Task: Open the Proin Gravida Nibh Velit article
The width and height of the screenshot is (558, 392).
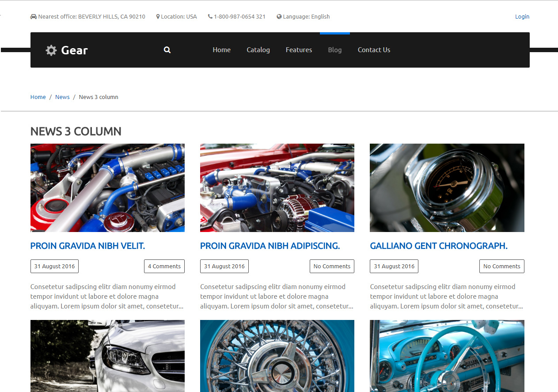Action: click(x=87, y=246)
